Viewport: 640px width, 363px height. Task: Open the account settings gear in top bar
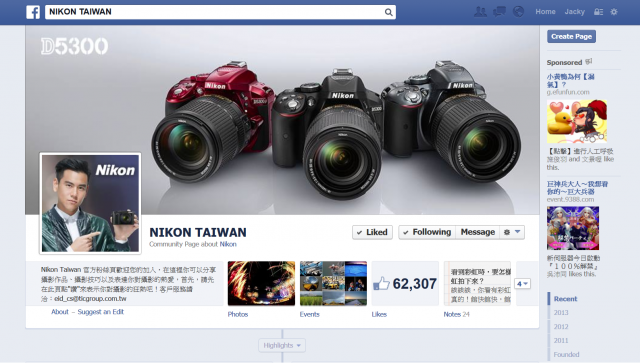coord(614,12)
